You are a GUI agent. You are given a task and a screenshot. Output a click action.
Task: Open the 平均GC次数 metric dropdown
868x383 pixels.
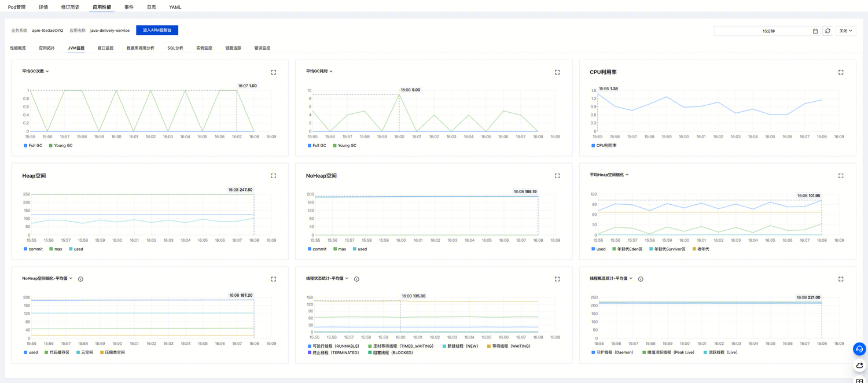36,71
